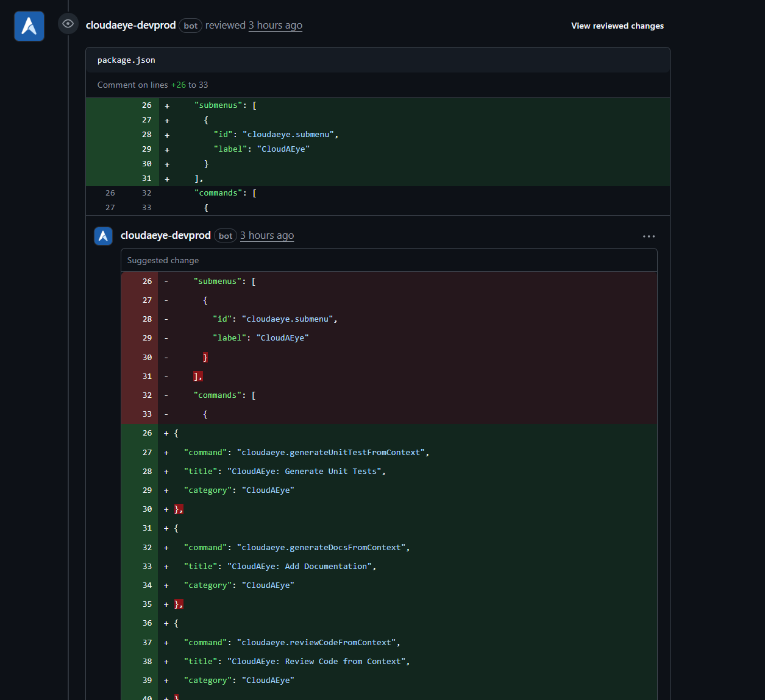Click the bot badge beside the reviewer name
The image size is (765, 700).
pos(190,25)
